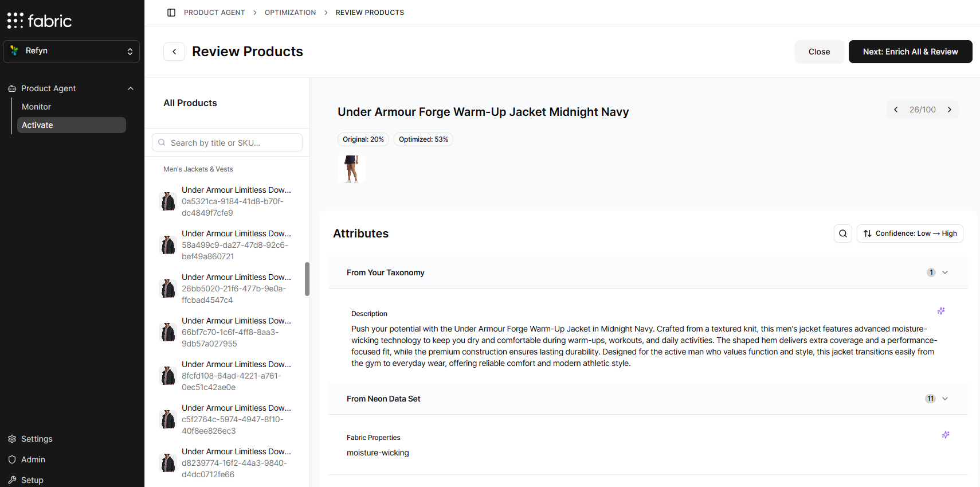Click the Men's Jackets & Vests category label
The width and height of the screenshot is (980, 487).
click(x=198, y=169)
